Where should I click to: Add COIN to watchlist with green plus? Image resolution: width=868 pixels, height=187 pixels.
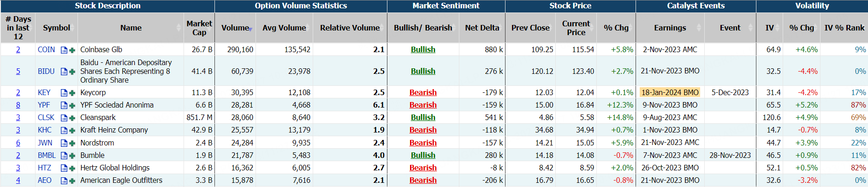click(72, 50)
